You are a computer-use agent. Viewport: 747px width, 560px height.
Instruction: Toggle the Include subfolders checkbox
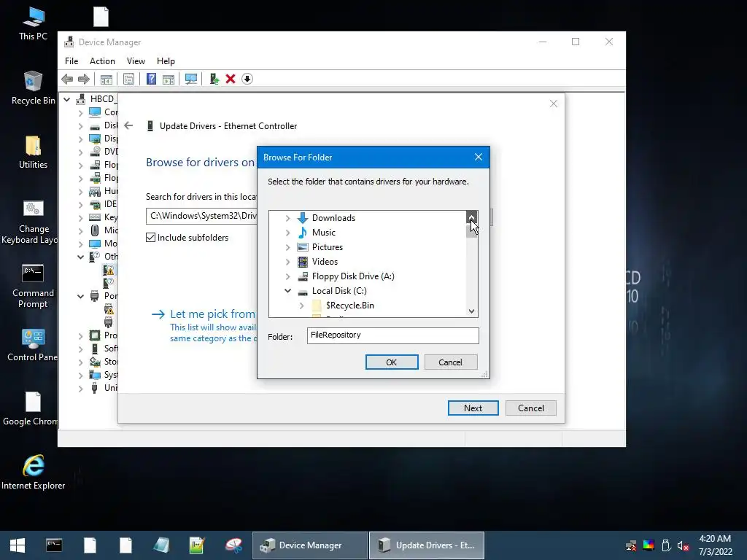coord(150,238)
